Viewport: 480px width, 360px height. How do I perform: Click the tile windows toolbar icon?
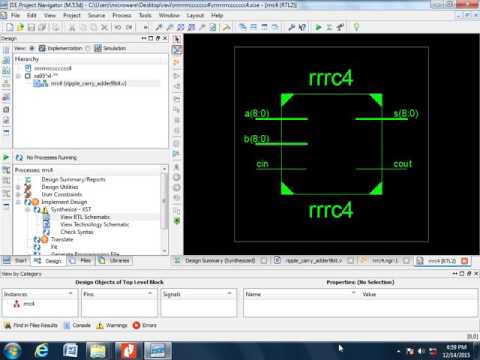click(x=253, y=27)
